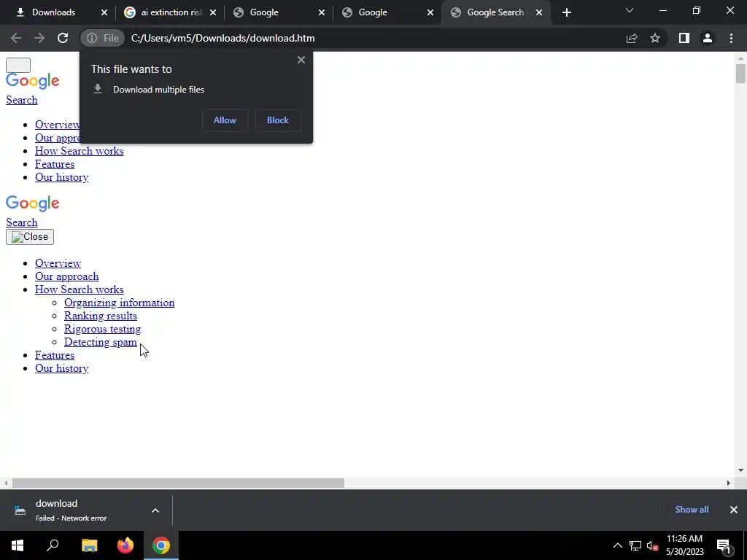
Task: Open the tab search chevron
Action: coord(630,10)
